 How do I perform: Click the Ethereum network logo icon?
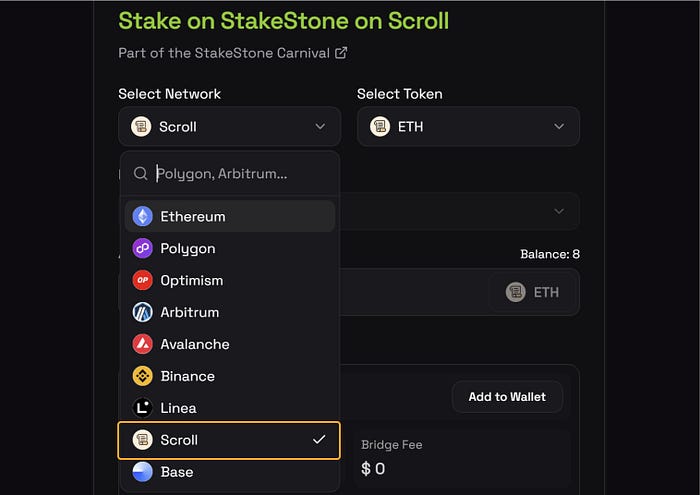tap(142, 216)
